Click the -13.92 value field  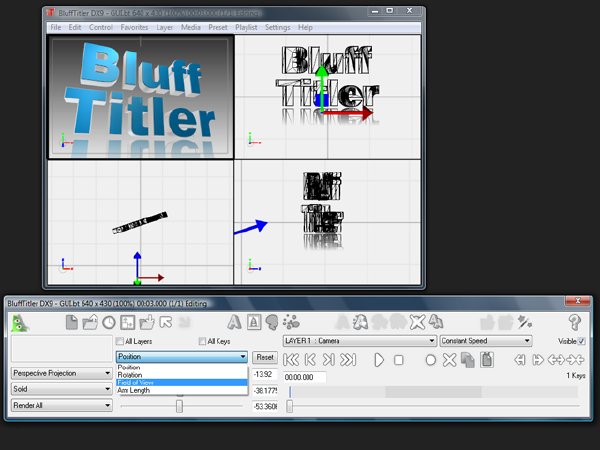click(x=264, y=374)
